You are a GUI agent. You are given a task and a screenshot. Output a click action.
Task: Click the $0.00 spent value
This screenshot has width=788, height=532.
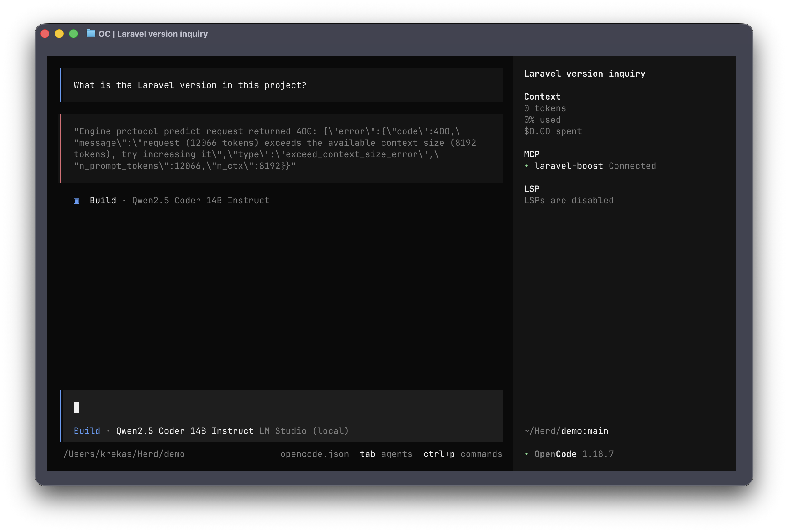click(553, 131)
